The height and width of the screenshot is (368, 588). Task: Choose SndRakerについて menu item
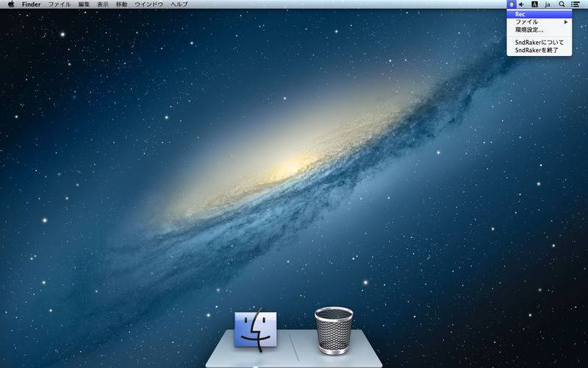pos(539,43)
